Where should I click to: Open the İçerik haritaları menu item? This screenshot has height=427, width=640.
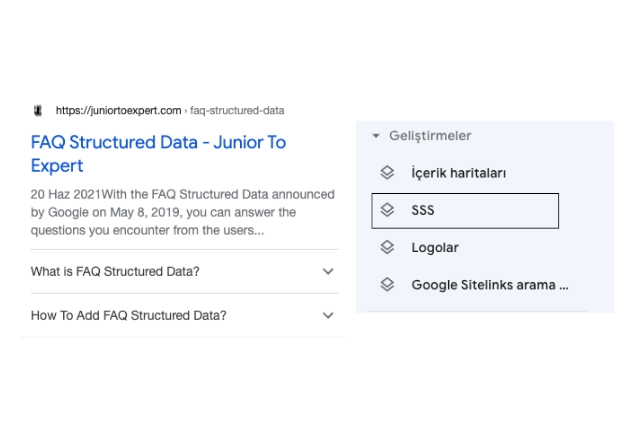[x=458, y=173]
